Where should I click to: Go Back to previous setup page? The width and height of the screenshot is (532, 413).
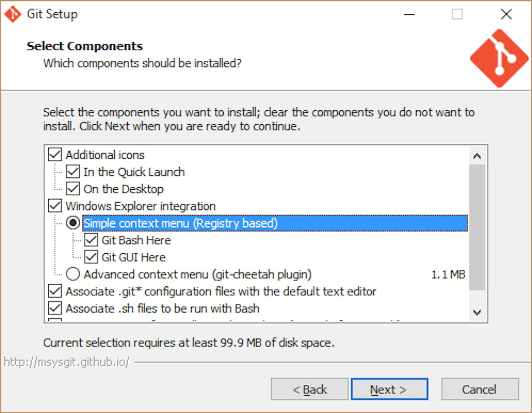[x=309, y=389]
